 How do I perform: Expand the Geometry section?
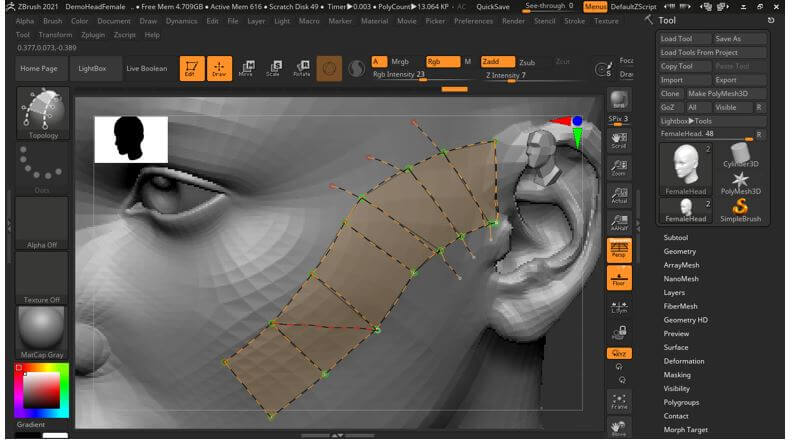[679, 251]
